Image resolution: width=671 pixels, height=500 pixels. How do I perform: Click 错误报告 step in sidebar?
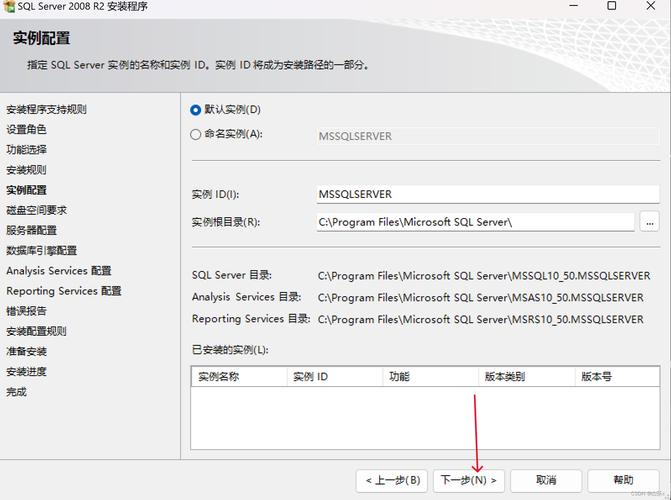point(26,311)
